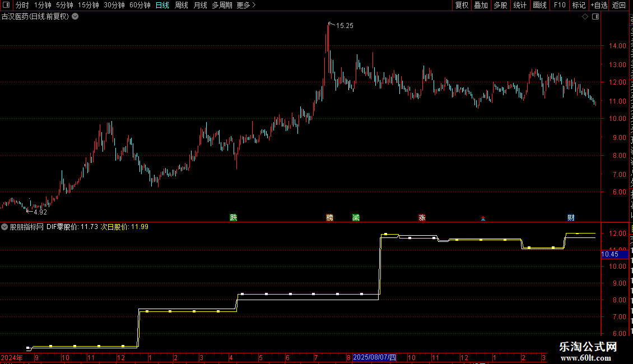Open the F10 company info
This screenshot has width=633, height=364.
[560, 5]
